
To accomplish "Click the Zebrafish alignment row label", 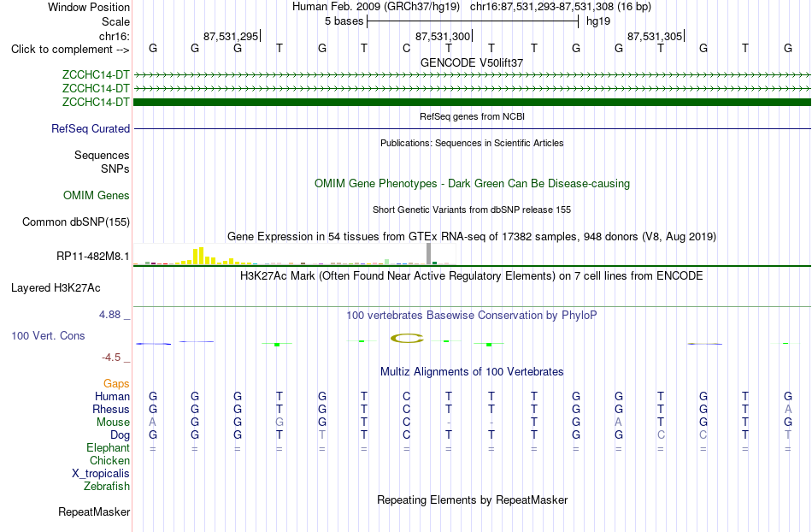I will point(107,487).
